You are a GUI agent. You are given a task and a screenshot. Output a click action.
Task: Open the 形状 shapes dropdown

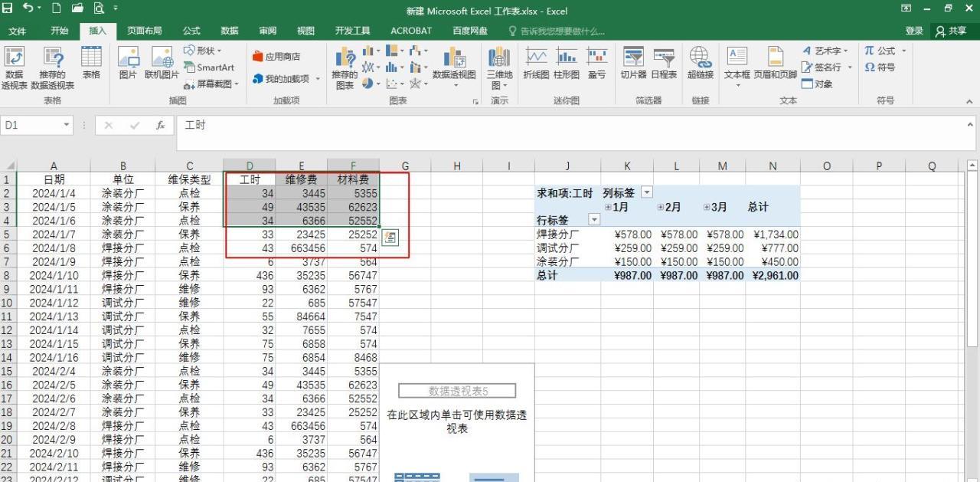click(x=203, y=51)
